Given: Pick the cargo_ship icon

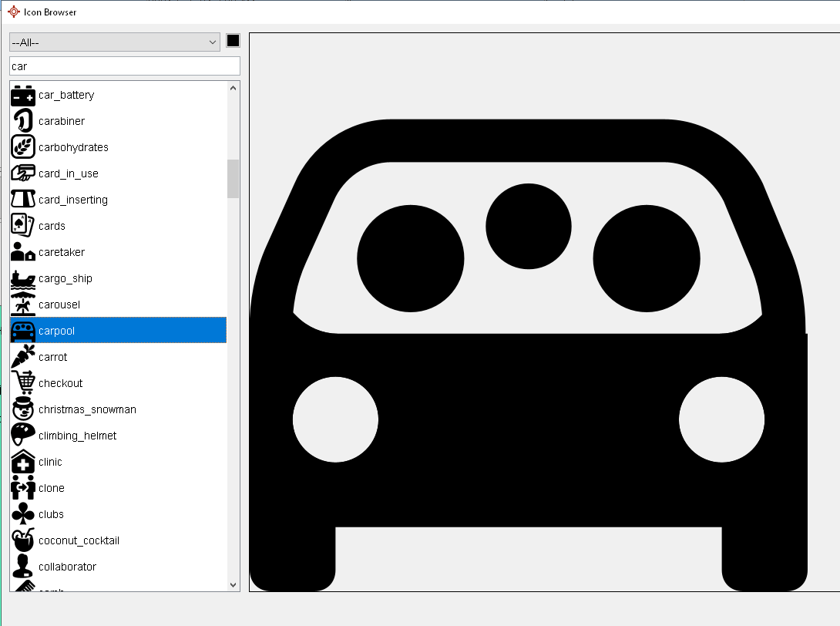Looking at the screenshot, I should click(x=23, y=279).
